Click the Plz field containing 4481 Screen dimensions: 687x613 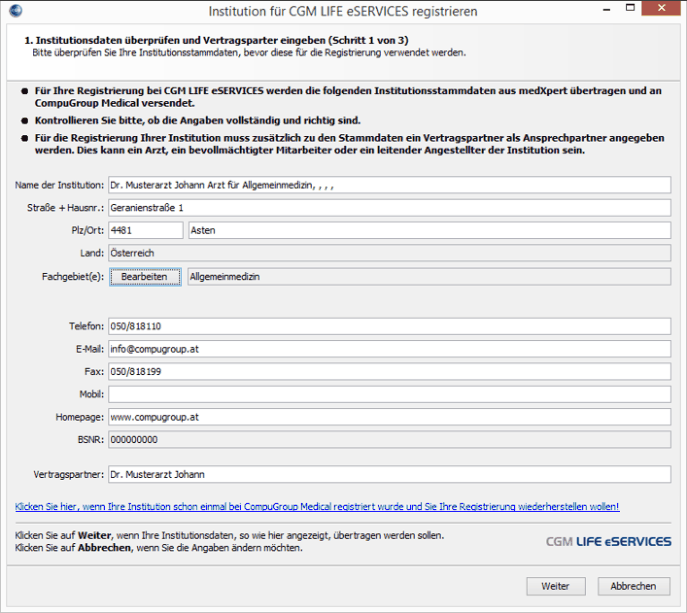tap(146, 230)
